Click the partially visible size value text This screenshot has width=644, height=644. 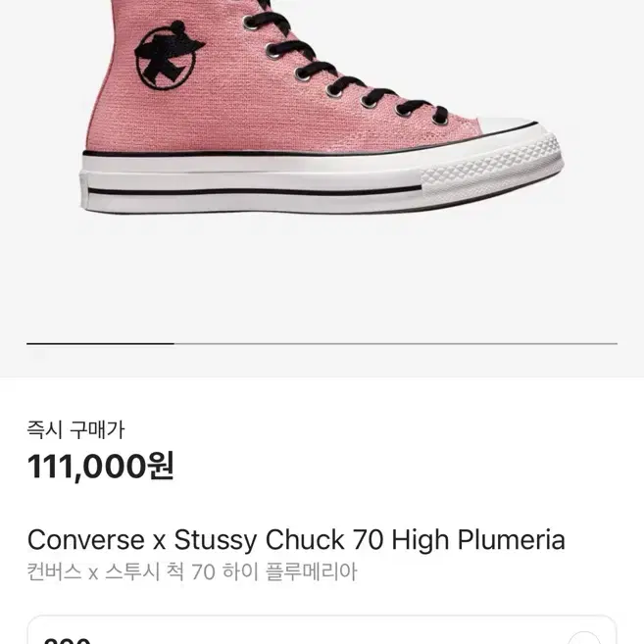click(67, 640)
